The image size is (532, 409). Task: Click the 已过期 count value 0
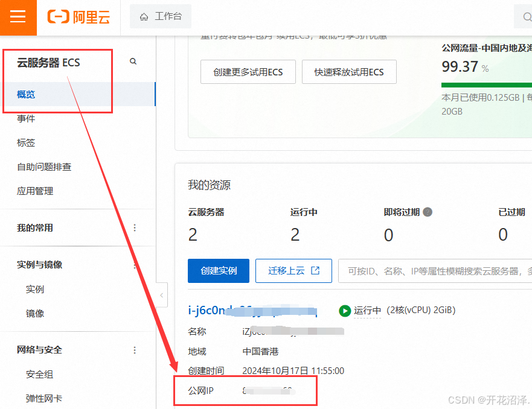click(503, 235)
